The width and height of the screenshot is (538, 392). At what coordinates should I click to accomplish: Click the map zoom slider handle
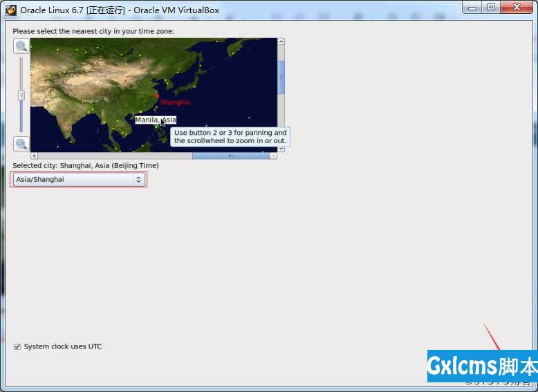[21, 95]
